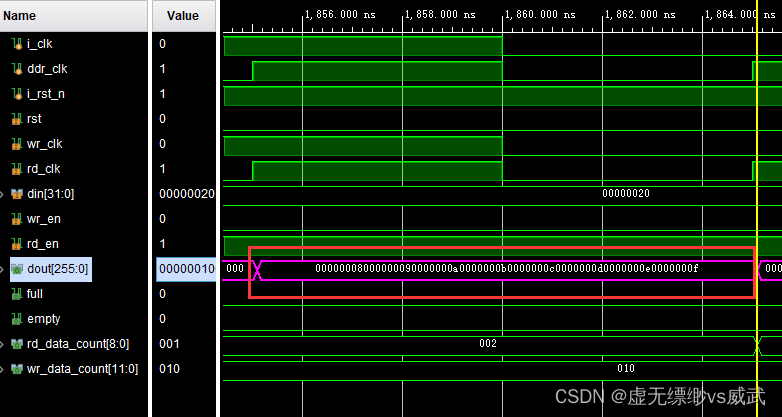Expand the dout[255:0] bus
The height and width of the screenshot is (417, 782).
click(2, 269)
